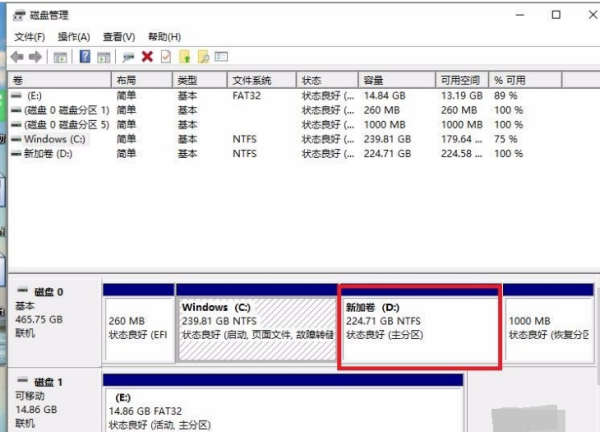600x432 pixels.
Task: Click the list settings view icon
Action: pos(222,57)
